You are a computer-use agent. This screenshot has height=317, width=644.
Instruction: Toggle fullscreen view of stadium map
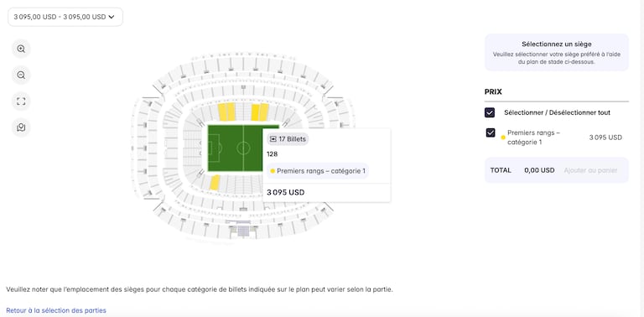(21, 101)
